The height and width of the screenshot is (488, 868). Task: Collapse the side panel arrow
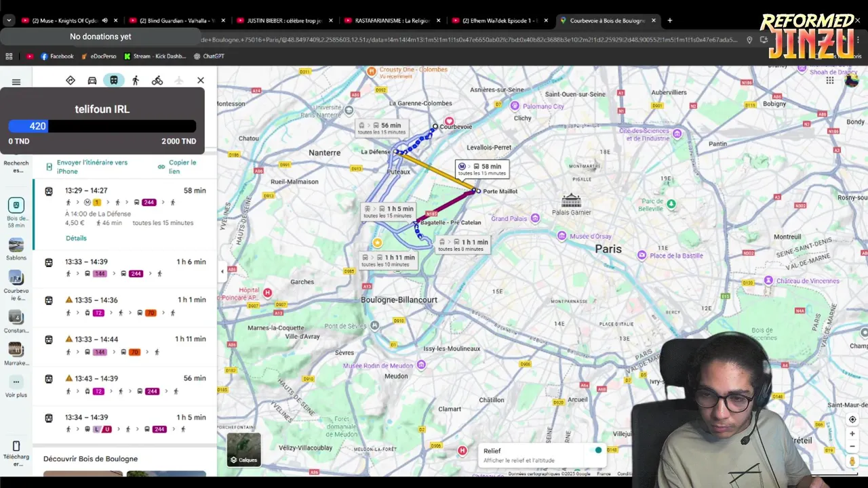(222, 271)
